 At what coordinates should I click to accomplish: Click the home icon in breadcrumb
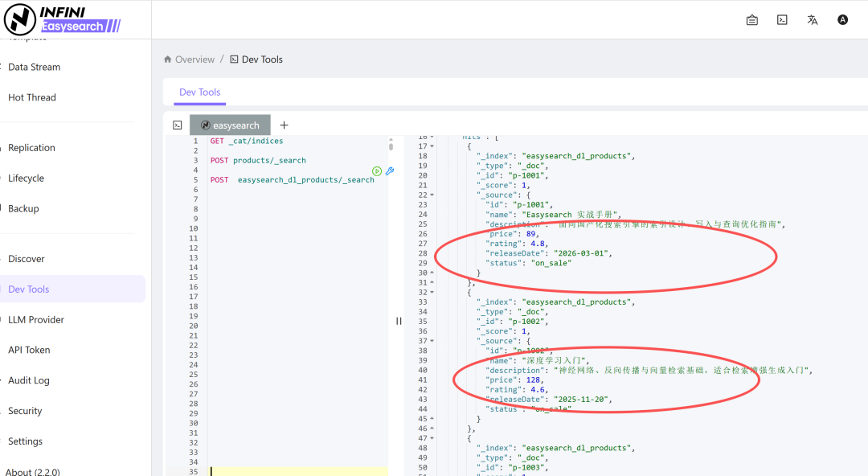coord(167,59)
